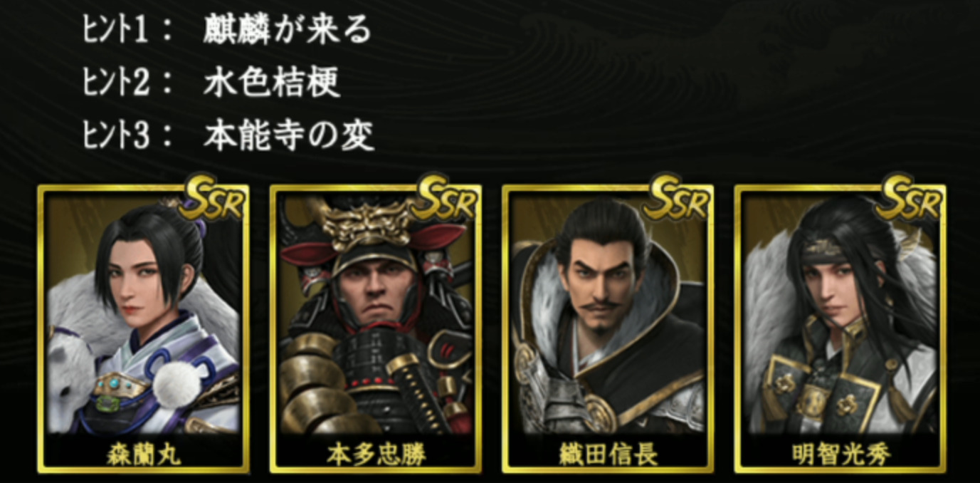Click hint text 水色桔梗

tap(272, 83)
